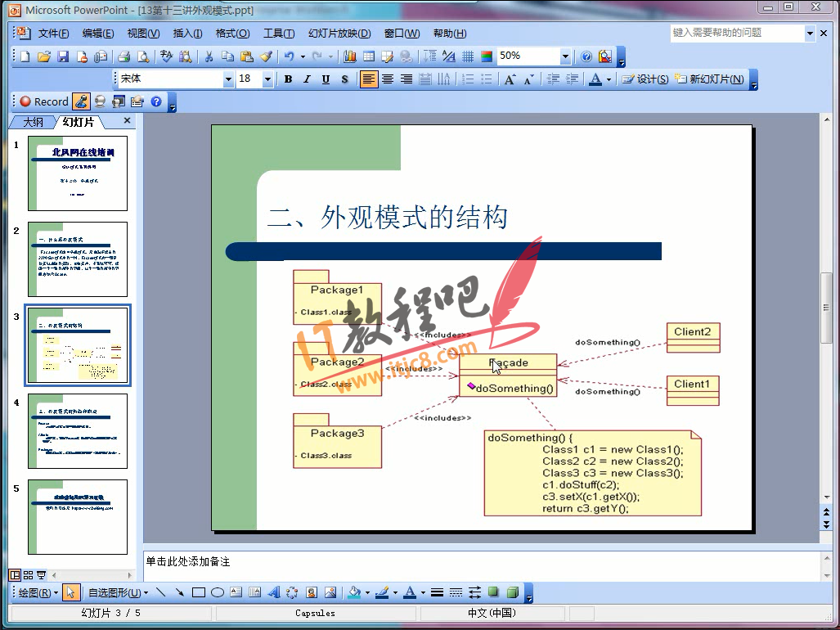840x630 pixels.
Task: Select the Rectangle drawing tool
Action: click(x=198, y=592)
